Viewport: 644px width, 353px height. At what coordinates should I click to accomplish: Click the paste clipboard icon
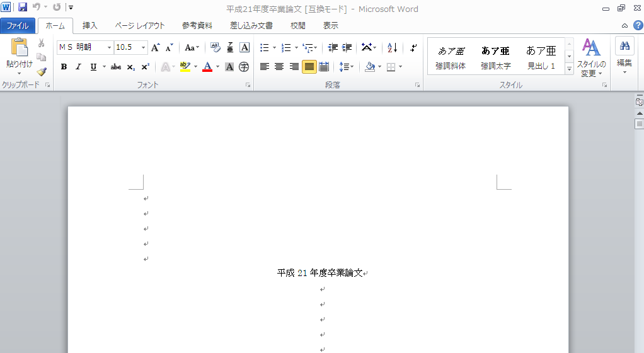[20, 47]
